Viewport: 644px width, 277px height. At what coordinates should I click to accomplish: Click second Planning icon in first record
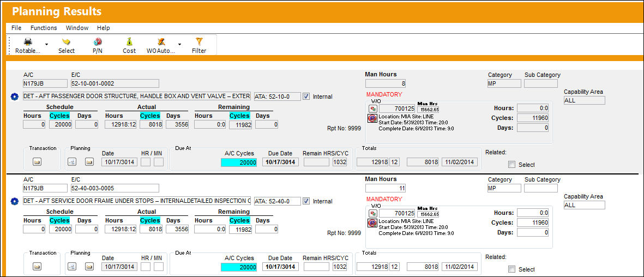(89, 162)
